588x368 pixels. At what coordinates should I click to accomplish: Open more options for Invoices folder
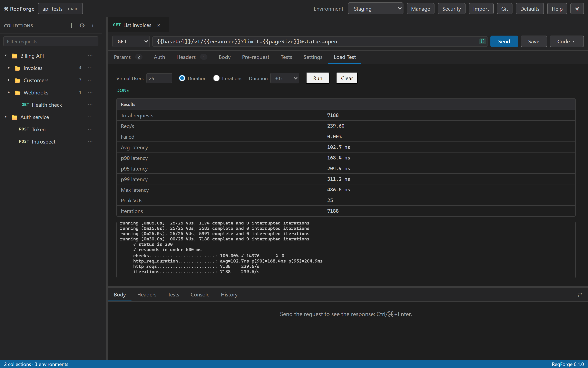click(x=90, y=68)
